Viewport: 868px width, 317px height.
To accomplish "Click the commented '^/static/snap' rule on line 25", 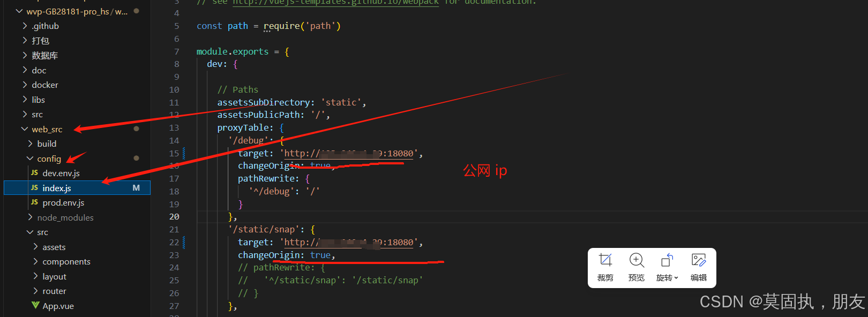I will click(x=331, y=280).
